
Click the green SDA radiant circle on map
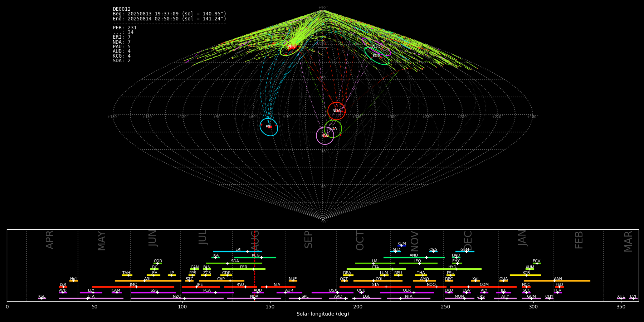tap(333, 129)
